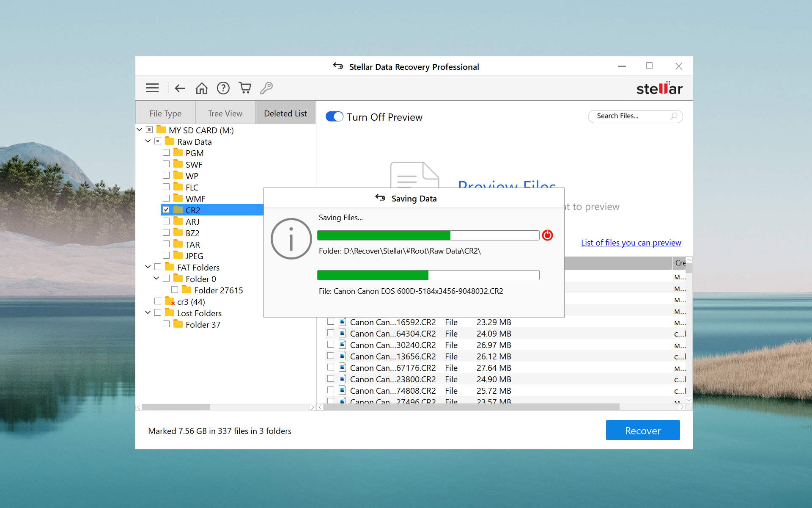Select the TAR folder in tree

point(193,244)
